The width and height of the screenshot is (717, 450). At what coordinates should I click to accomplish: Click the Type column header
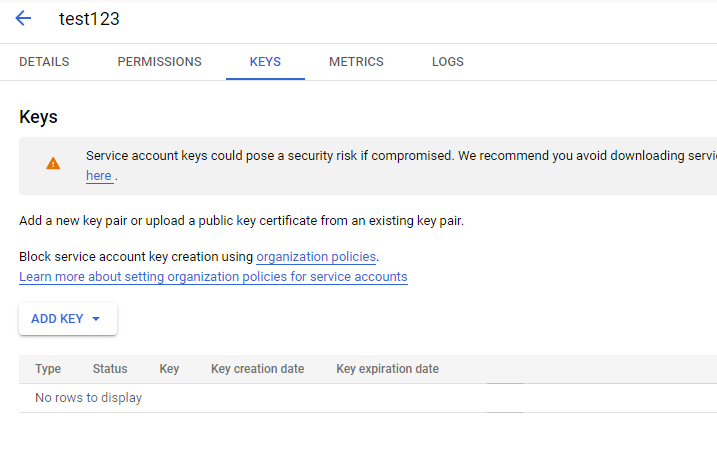[48, 369]
